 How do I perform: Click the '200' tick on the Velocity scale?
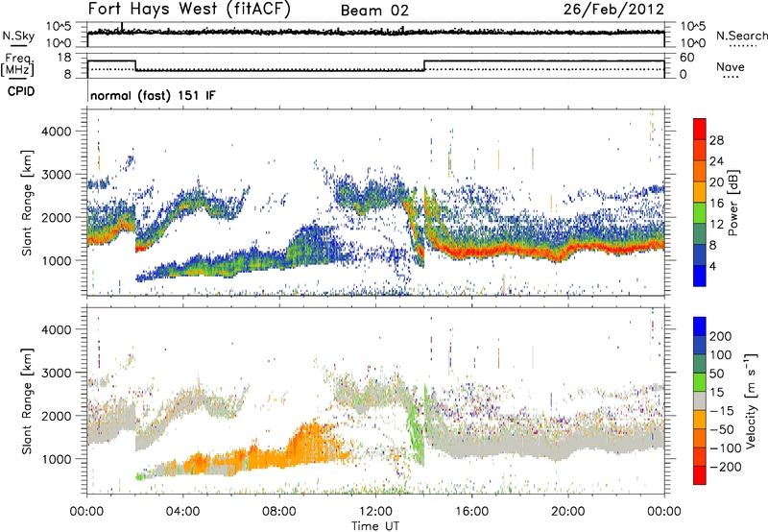pos(721,336)
